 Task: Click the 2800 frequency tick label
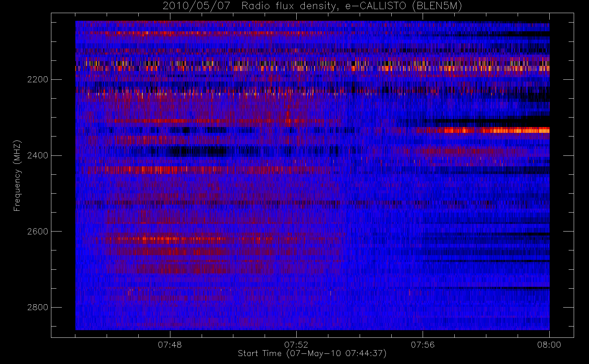click(37, 307)
